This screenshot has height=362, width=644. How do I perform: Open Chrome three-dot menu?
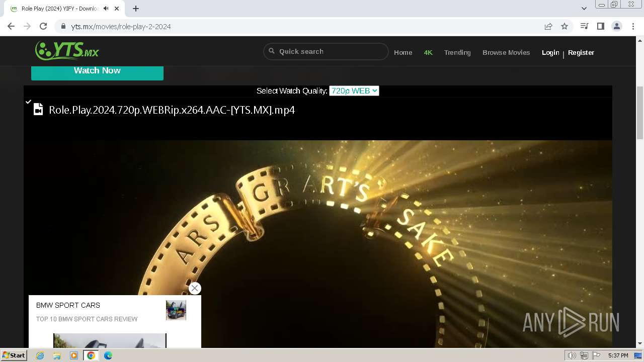(633, 26)
